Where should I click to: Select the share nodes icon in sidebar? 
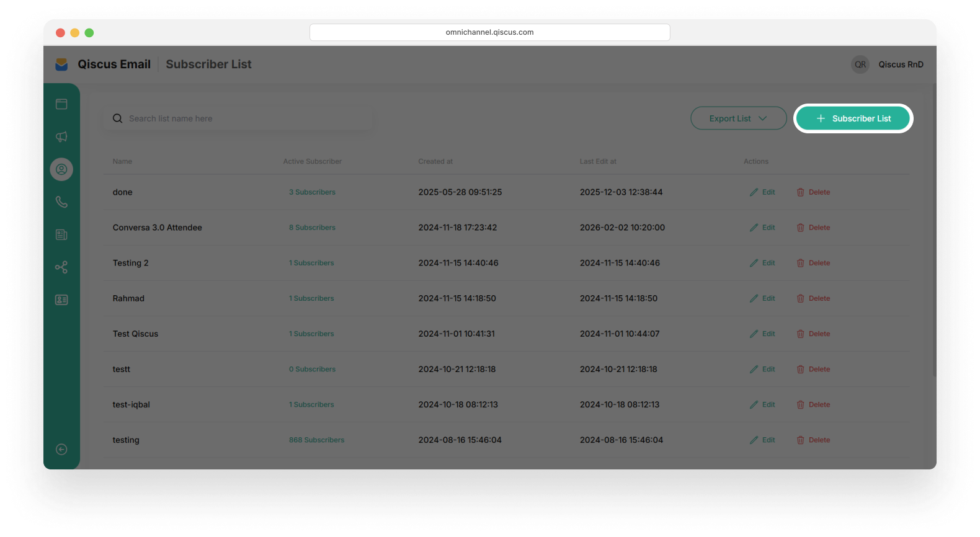(x=61, y=267)
